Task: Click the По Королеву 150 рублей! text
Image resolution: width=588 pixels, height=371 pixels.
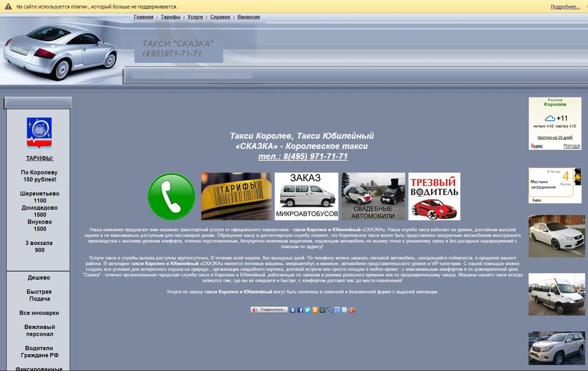Action: coord(39,176)
